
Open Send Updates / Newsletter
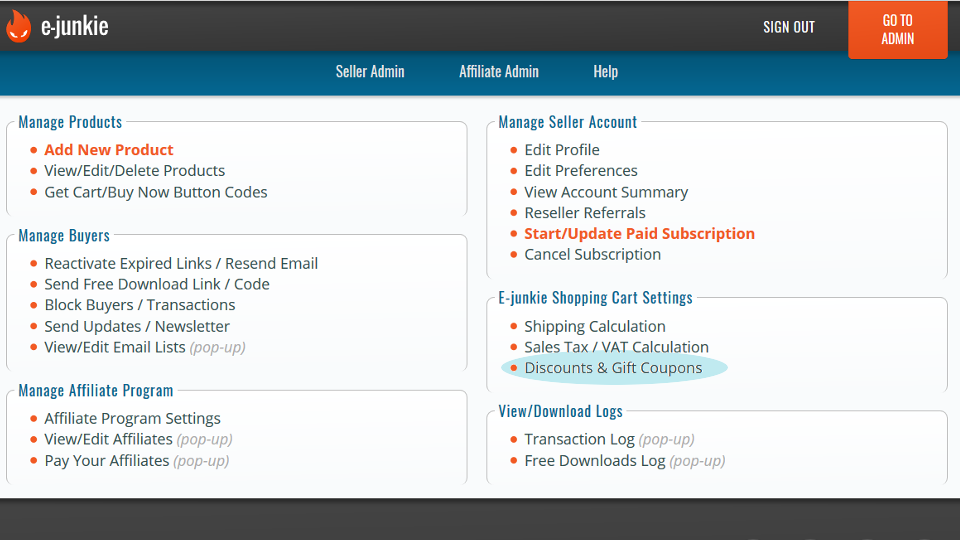click(x=136, y=326)
